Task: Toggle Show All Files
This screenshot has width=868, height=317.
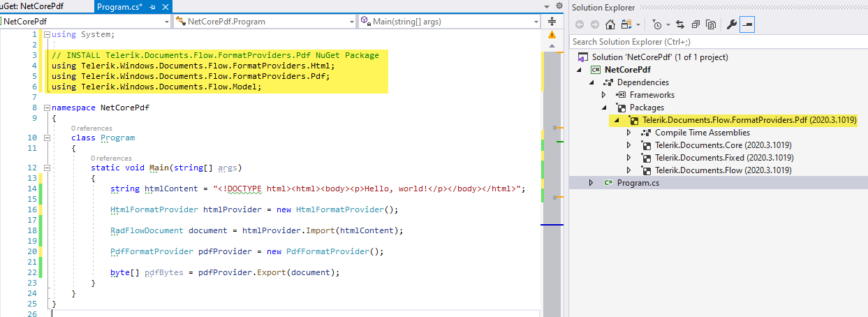Action: [x=711, y=25]
